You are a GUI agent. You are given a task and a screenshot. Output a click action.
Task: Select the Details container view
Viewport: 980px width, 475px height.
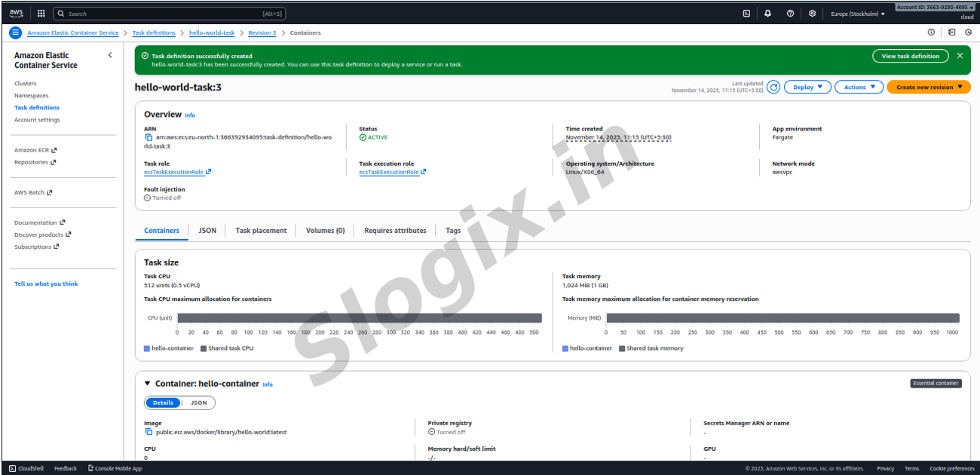(x=163, y=403)
